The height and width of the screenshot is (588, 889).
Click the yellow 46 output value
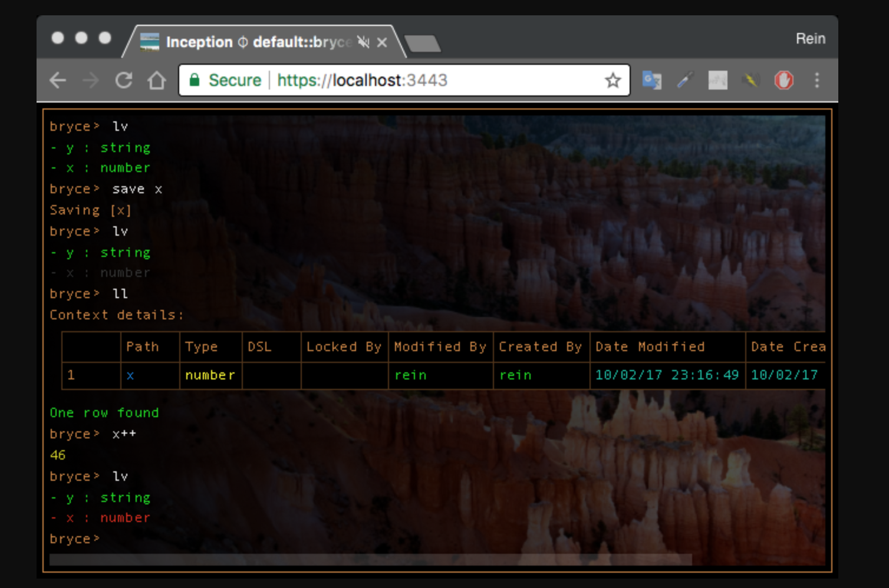coord(58,455)
